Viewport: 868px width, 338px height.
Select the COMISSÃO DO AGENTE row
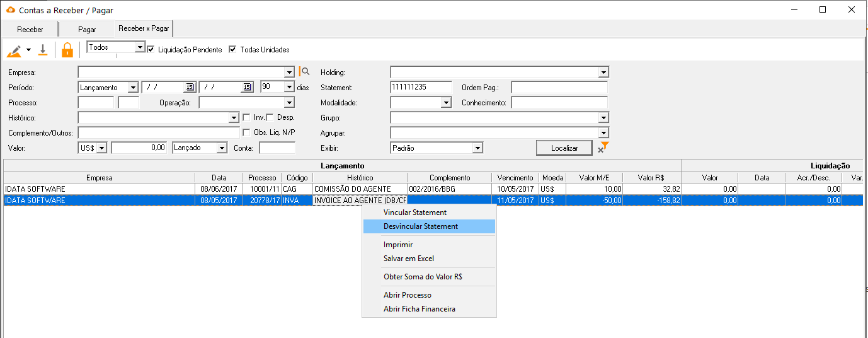coord(433,189)
